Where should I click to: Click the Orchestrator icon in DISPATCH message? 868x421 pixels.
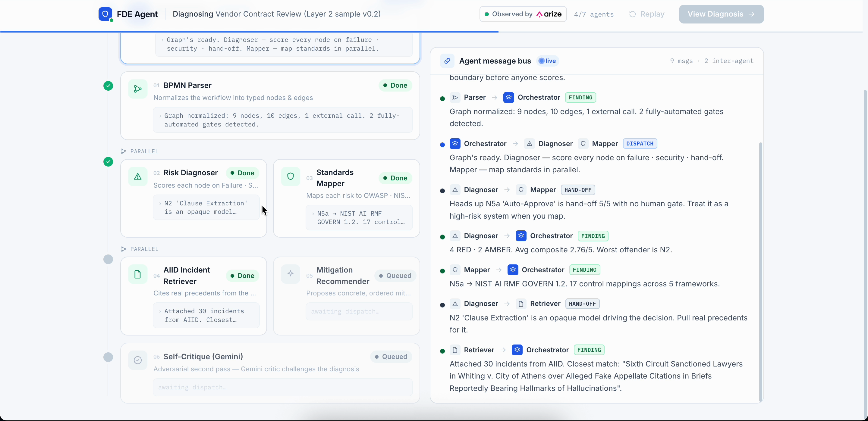click(455, 144)
